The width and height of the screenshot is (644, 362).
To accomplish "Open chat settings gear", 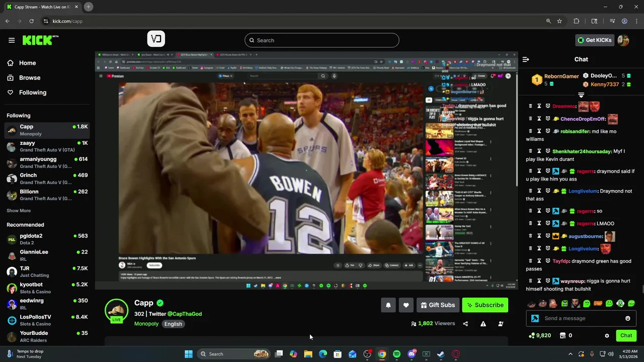I will coord(607,335).
